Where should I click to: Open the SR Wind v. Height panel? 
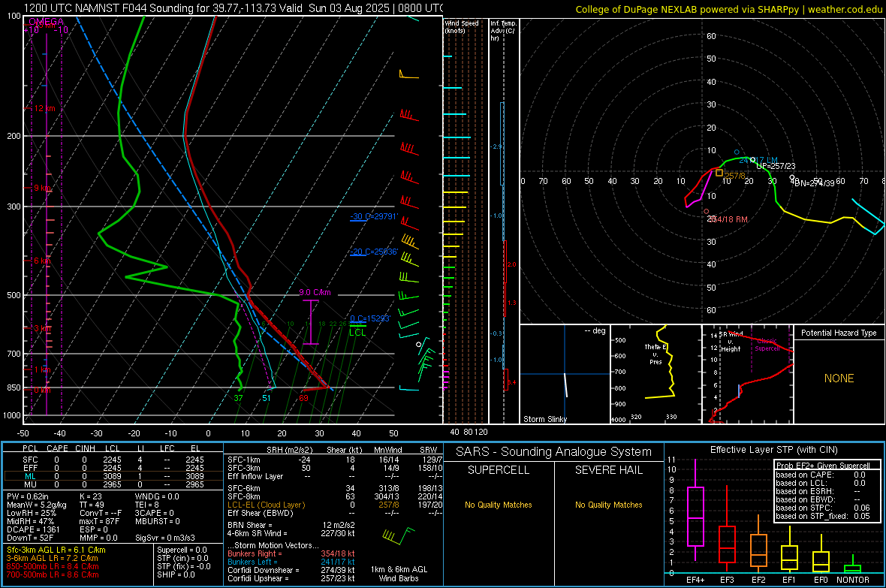coord(748,374)
